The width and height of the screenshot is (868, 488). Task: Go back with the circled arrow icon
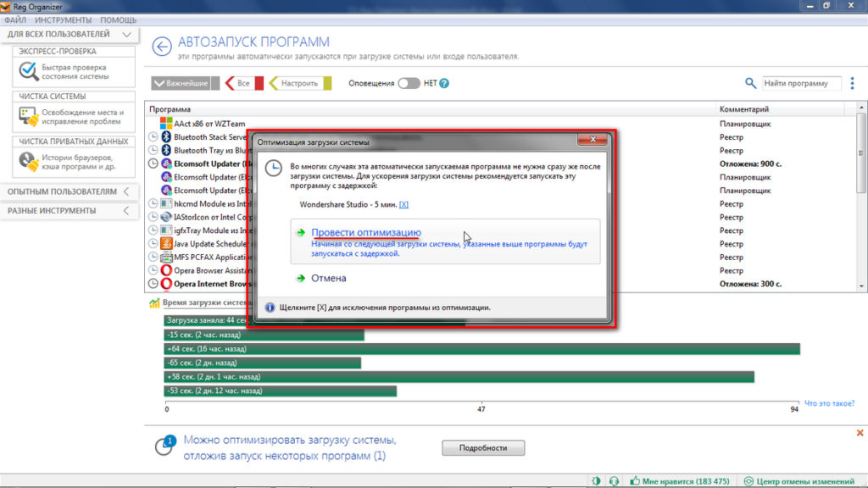(x=162, y=47)
